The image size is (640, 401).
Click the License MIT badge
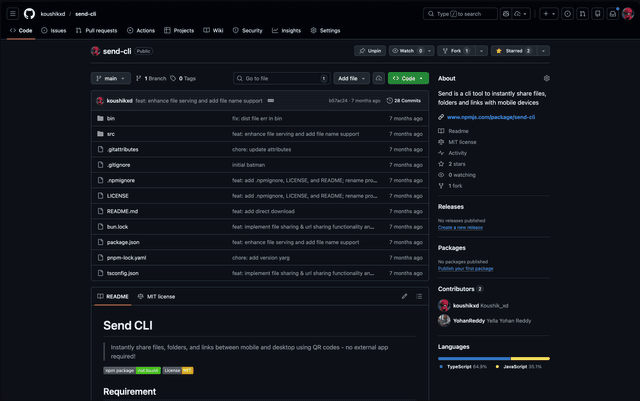(x=178, y=370)
